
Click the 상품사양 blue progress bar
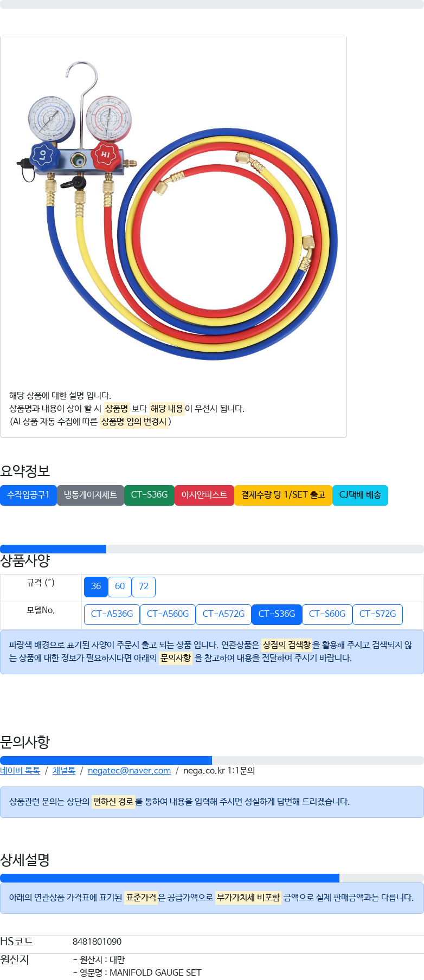[53, 549]
